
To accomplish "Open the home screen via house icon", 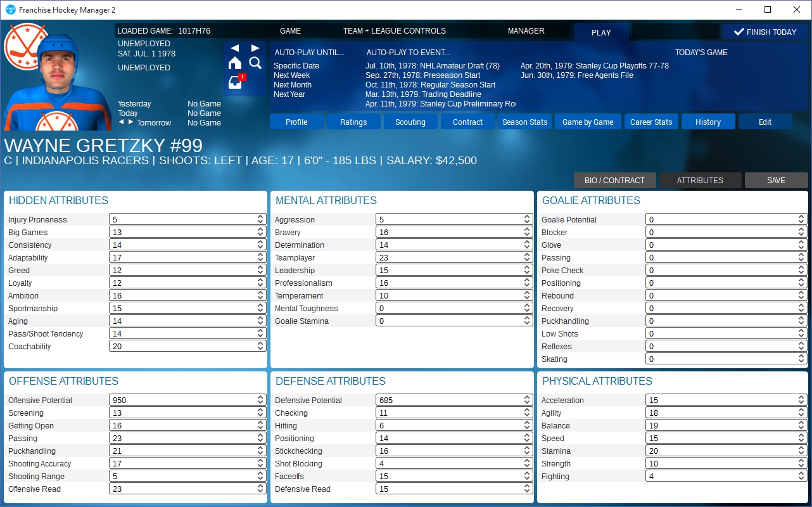I will (235, 63).
